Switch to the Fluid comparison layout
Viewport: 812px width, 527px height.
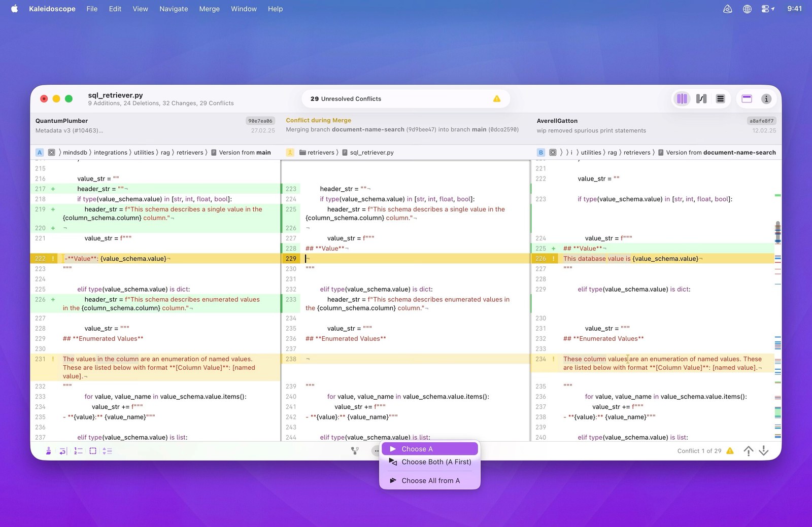(701, 99)
